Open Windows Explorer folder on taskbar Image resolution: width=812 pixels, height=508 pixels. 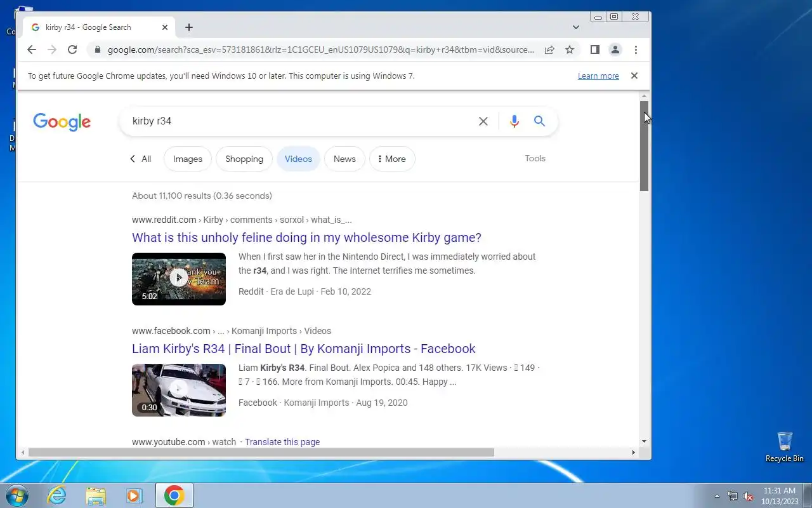click(96, 495)
